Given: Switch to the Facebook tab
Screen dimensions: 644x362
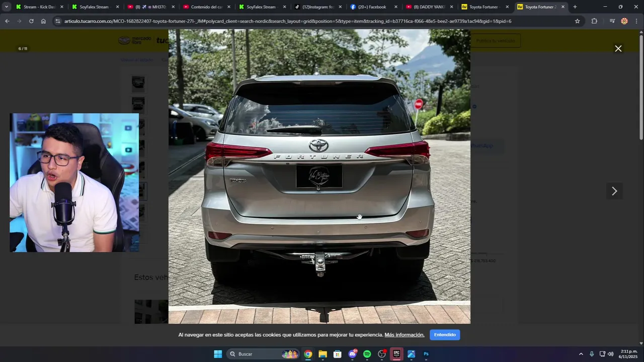Looking at the screenshot, I should pos(372,7).
